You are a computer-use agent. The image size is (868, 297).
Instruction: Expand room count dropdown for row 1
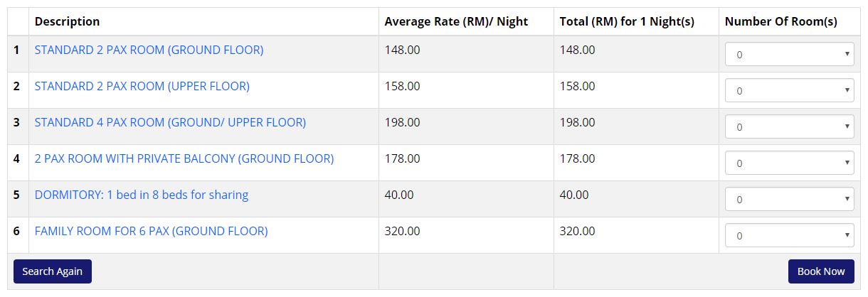tap(789, 54)
